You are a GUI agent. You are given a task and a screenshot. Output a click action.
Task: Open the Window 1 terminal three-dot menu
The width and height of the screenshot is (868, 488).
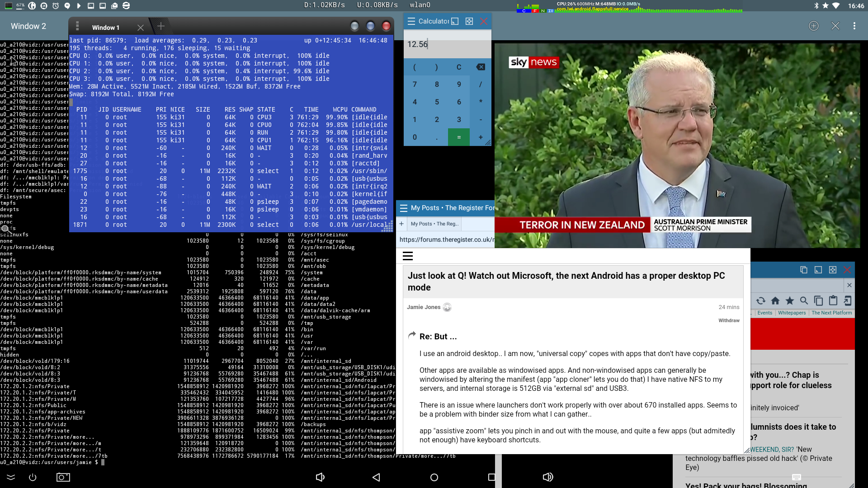77,26
